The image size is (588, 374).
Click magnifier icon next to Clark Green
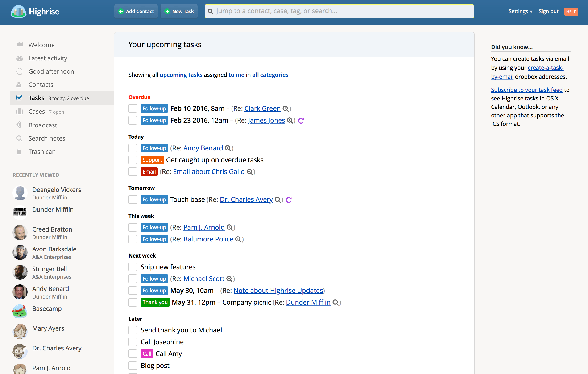click(x=285, y=108)
